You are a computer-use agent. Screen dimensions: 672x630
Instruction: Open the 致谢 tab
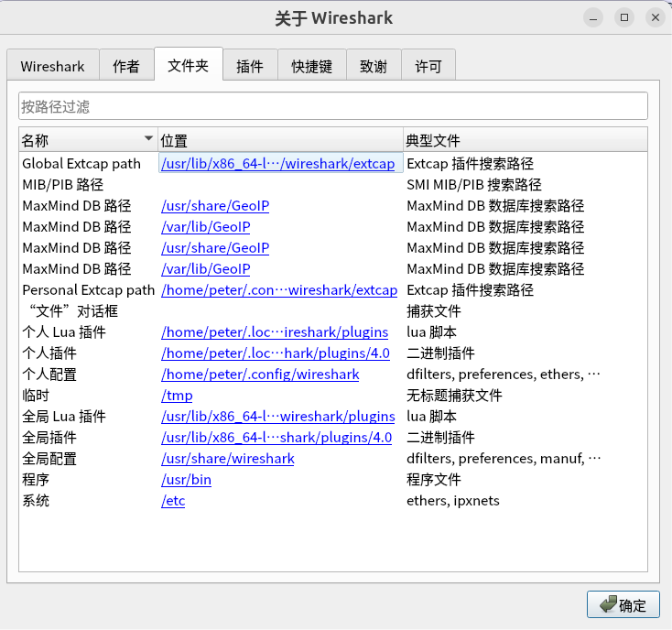[373, 66]
